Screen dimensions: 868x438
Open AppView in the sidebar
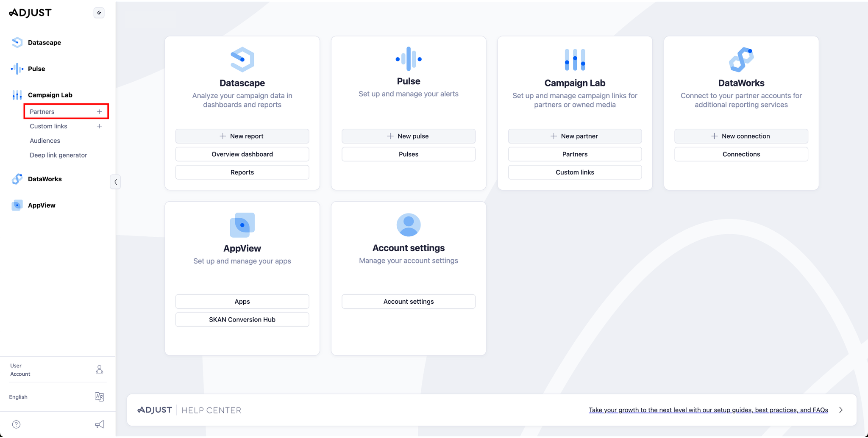[x=42, y=205]
